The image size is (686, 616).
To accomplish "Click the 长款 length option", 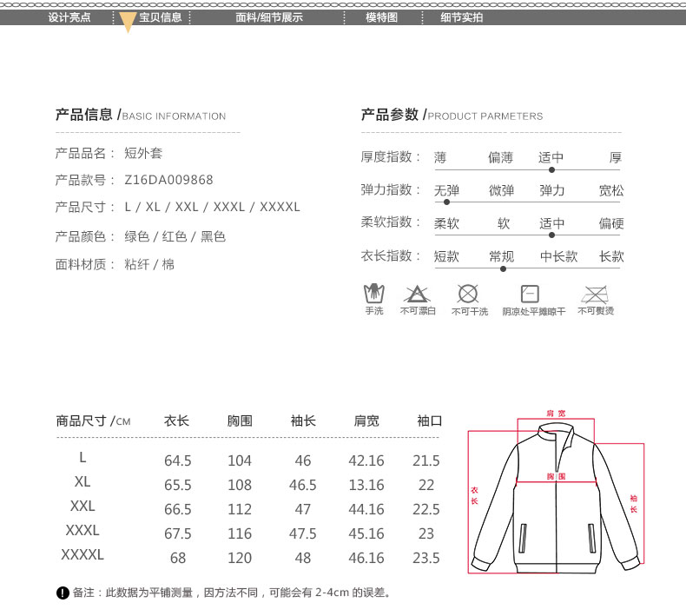I will [611, 256].
